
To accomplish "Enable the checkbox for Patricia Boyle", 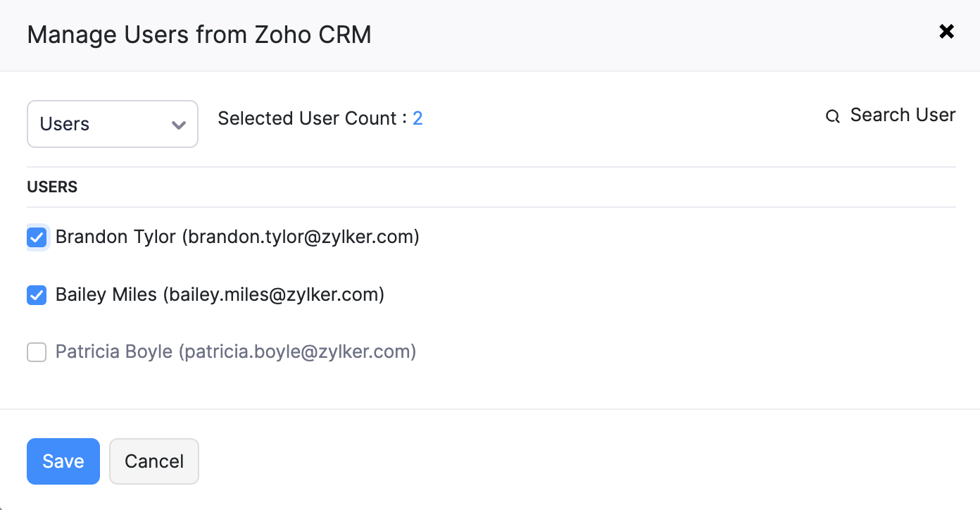I will (37, 352).
